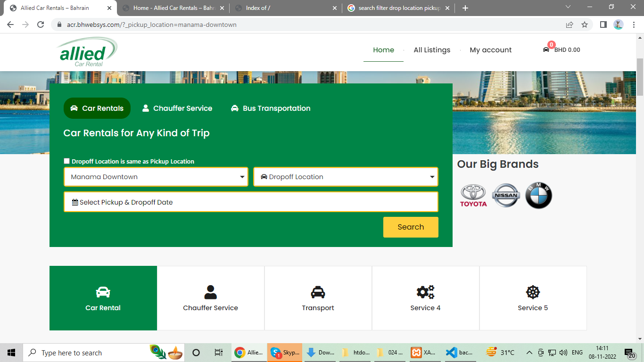Screen dimensions: 644x362
Task: Click the BMW brand logo
Action: point(538,195)
